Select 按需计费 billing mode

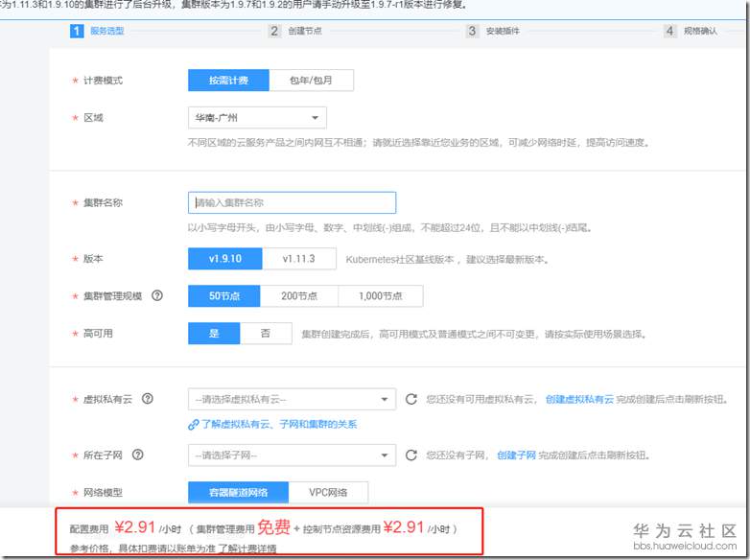click(228, 81)
